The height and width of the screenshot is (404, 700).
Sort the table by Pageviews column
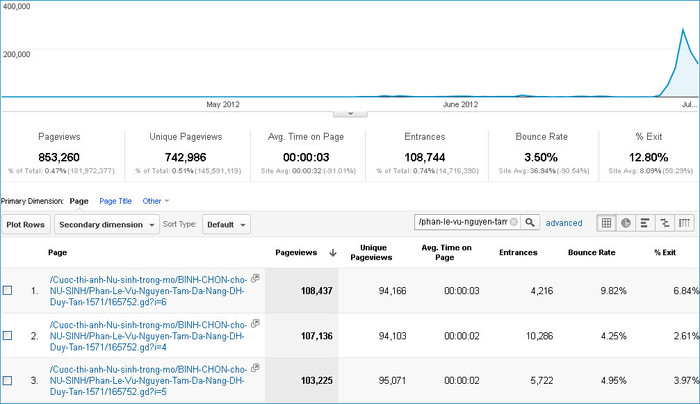pos(295,253)
